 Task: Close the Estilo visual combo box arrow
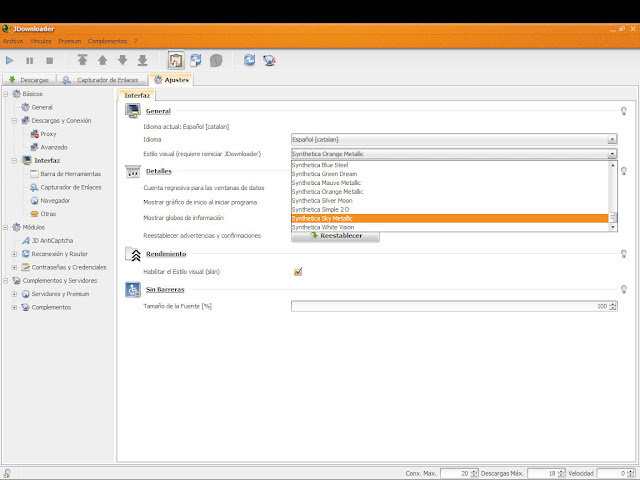(x=612, y=154)
